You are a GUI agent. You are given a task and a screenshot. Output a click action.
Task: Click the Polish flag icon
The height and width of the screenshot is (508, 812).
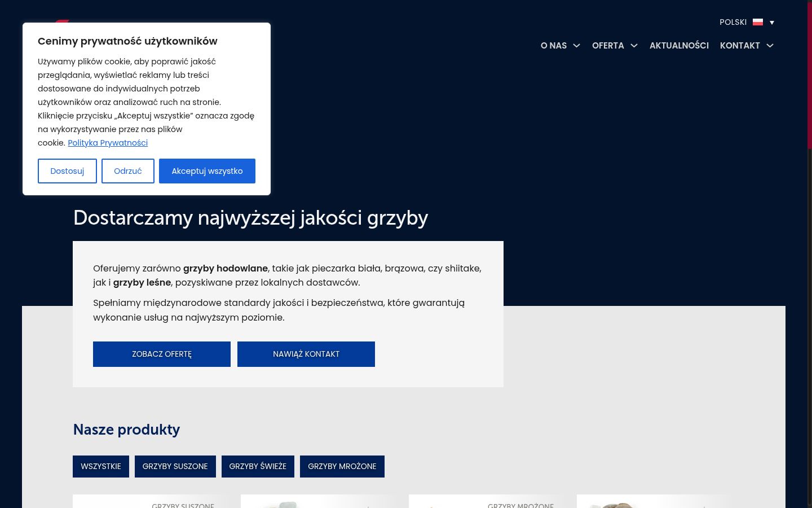[758, 22]
